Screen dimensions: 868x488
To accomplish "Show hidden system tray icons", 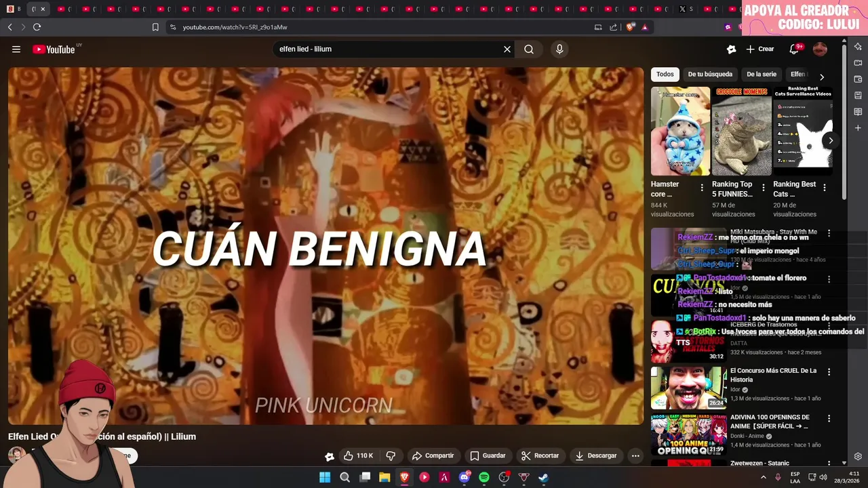I will (x=764, y=477).
